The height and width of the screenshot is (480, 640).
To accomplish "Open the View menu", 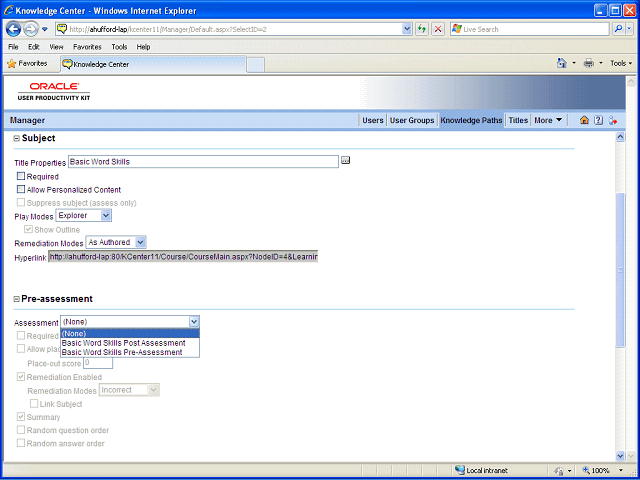I will [x=56, y=47].
